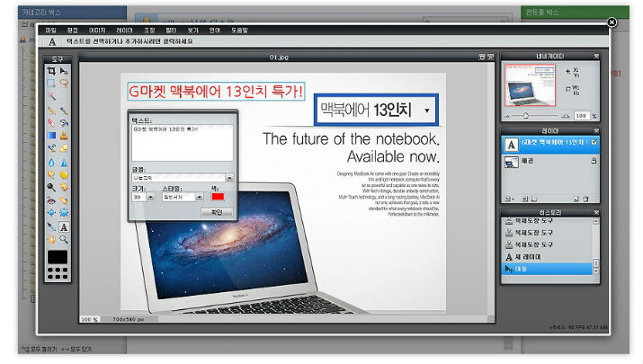Select the rectangular Marquee tool
This screenshot has height=364, width=643.
pos(51,84)
